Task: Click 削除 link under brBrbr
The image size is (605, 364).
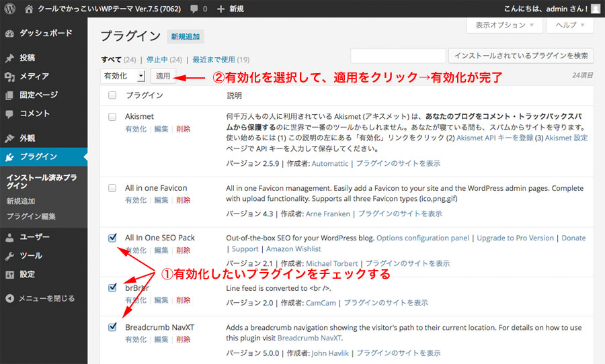Action: click(x=184, y=300)
